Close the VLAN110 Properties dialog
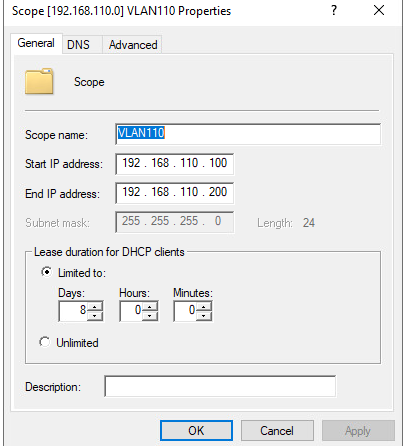Screen dimensions: 406x446 click(379, 11)
